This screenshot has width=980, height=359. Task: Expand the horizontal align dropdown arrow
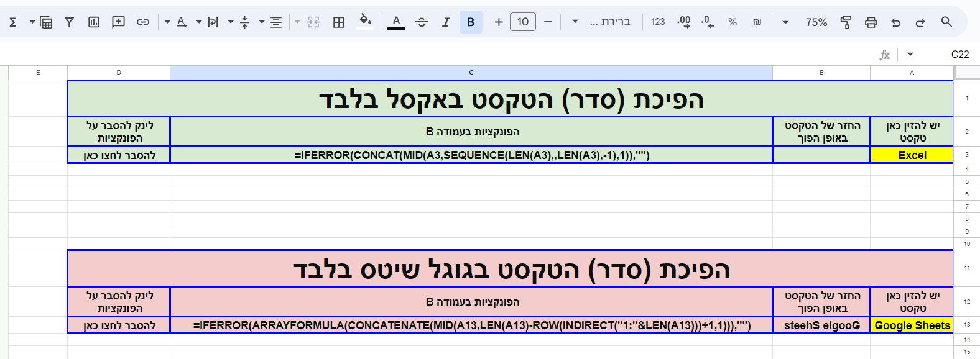tap(262, 22)
